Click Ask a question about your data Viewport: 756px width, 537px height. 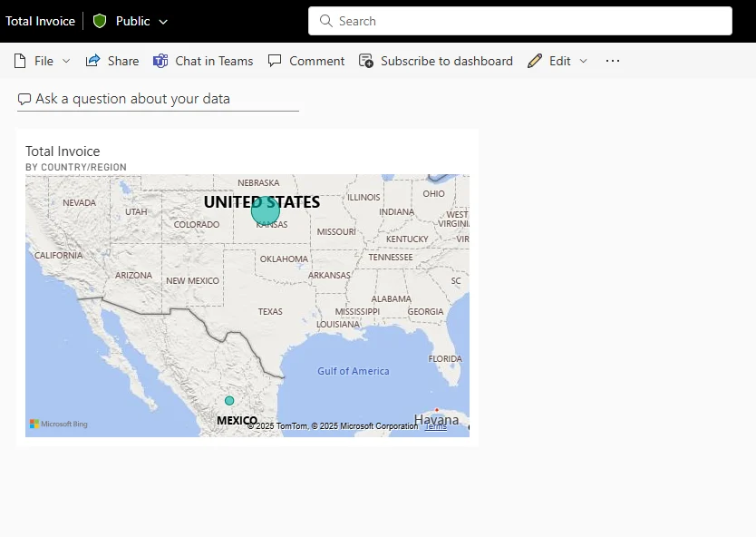point(132,99)
